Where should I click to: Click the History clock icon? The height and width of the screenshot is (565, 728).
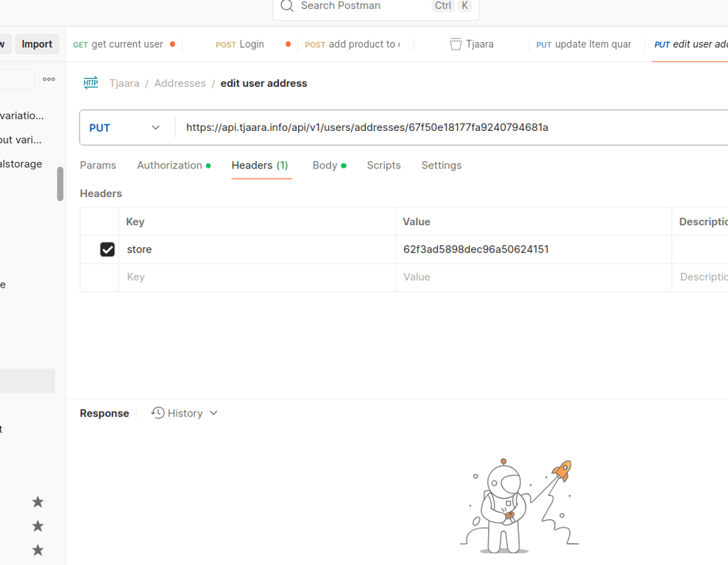(x=158, y=413)
